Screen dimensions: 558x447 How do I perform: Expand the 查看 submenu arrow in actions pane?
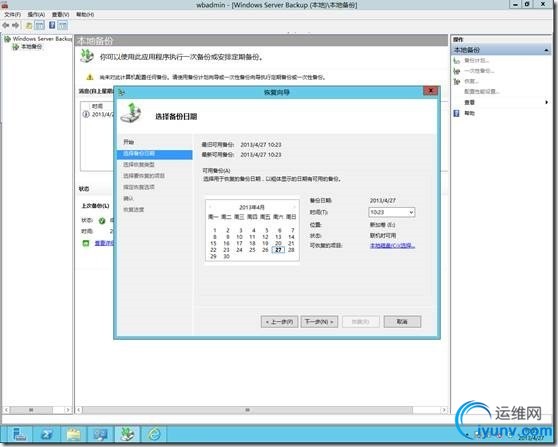(547, 102)
